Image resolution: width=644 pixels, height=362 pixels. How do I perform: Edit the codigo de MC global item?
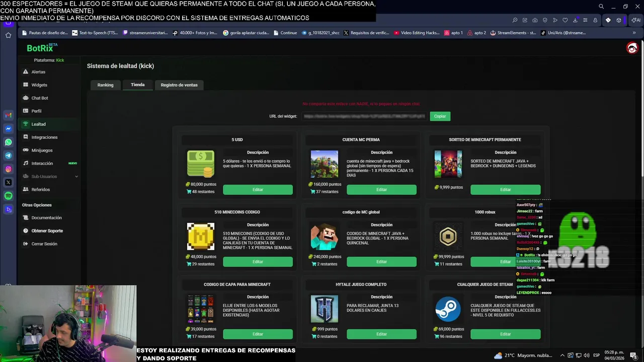pos(381,261)
